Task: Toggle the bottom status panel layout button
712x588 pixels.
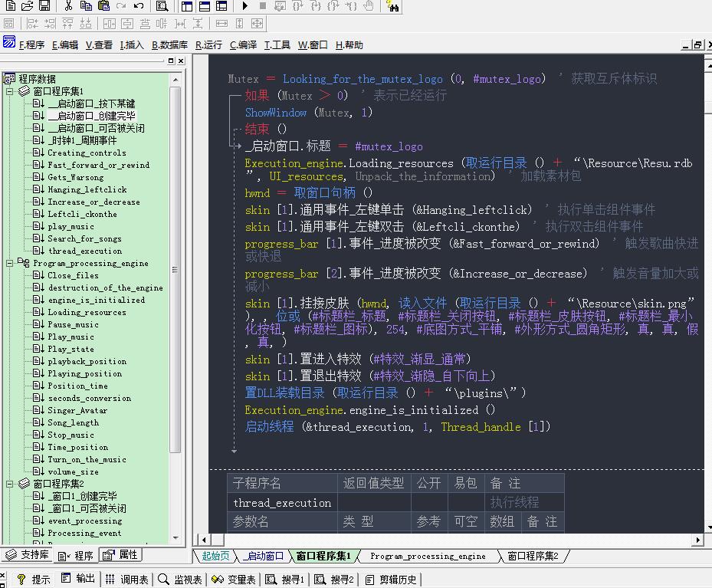Action: [204, 6]
